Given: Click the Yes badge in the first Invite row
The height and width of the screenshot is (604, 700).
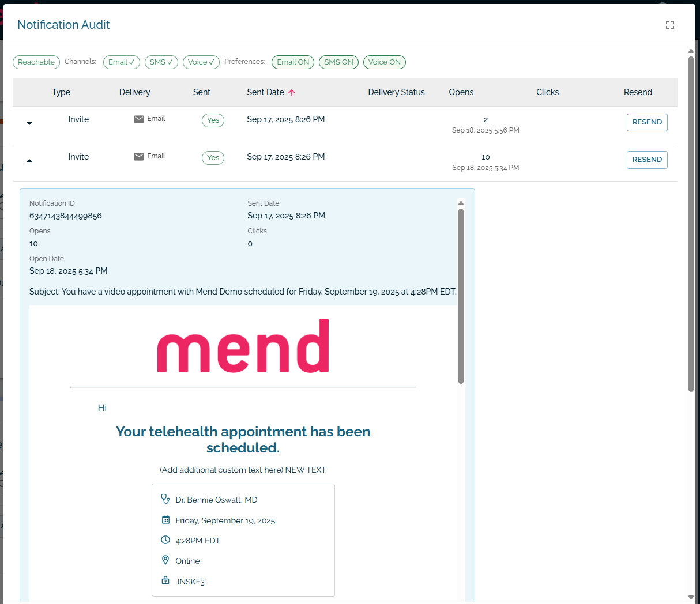Looking at the screenshot, I should click(213, 120).
